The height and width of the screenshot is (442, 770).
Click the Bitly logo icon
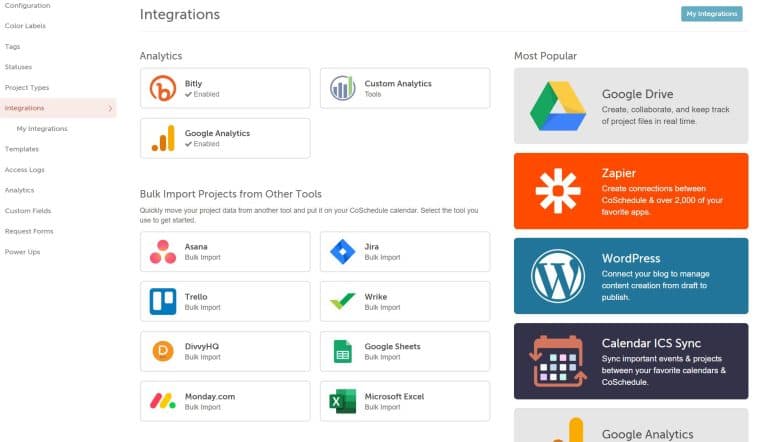(x=163, y=89)
